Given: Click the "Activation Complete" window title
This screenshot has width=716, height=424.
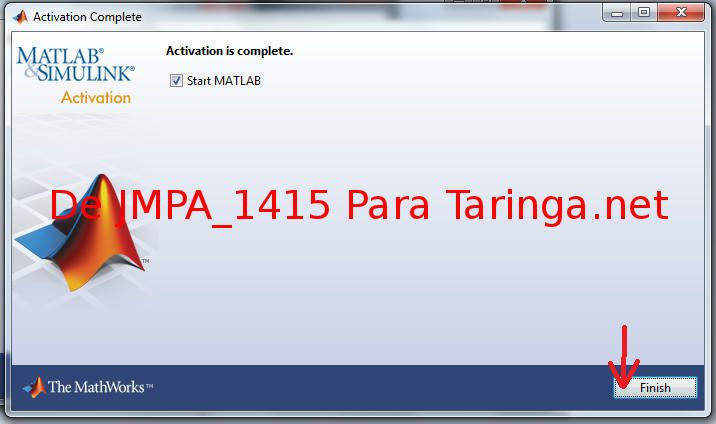Looking at the screenshot, I should 87,17.
